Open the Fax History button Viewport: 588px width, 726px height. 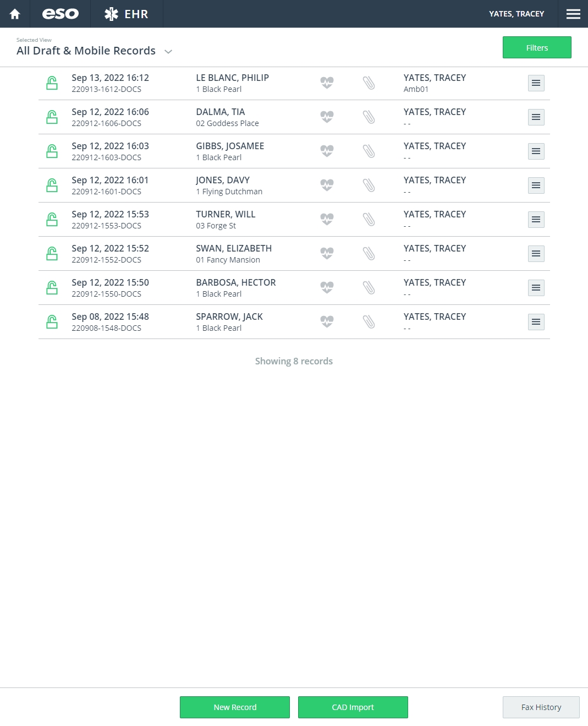coord(541,707)
